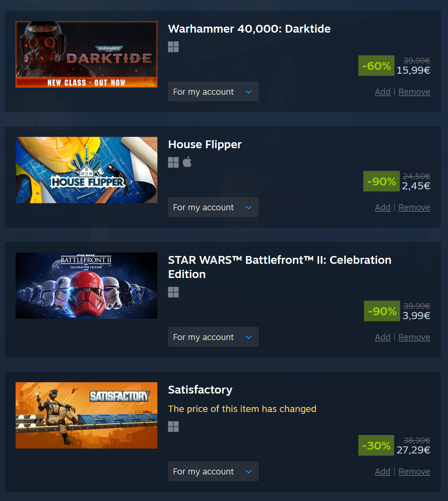This screenshot has height=501, width=448.
Task: Remove Warhammer 40,000: Darktide from cart
Action: pos(414,92)
